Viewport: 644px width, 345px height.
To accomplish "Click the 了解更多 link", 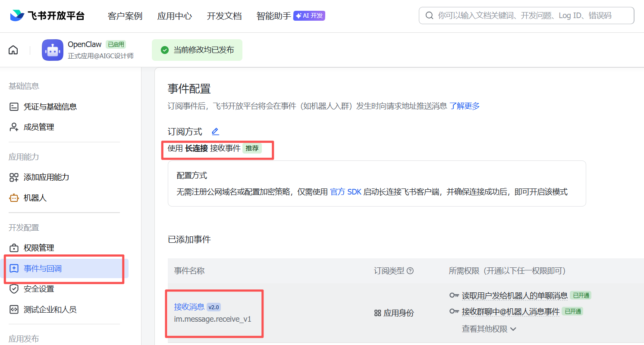I will [465, 106].
